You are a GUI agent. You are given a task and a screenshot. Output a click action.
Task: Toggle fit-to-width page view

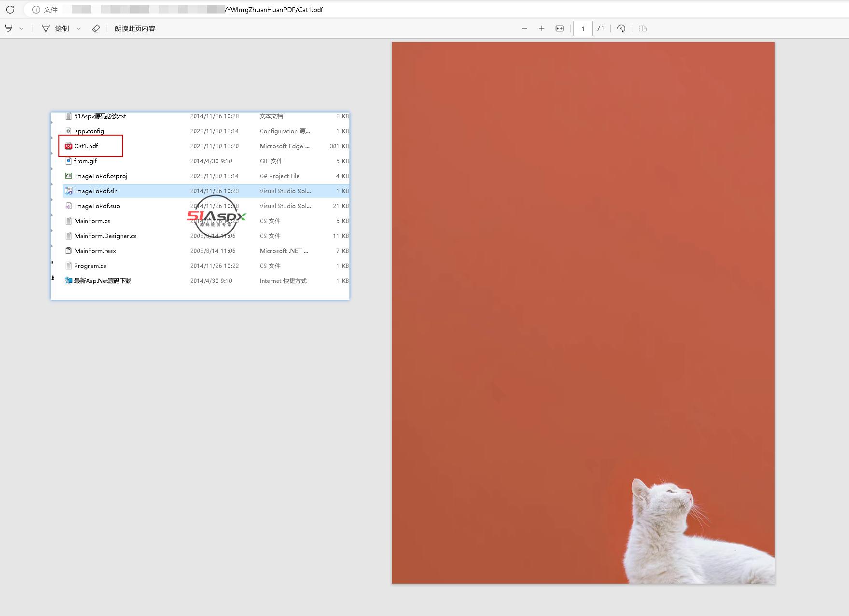pyautogui.click(x=559, y=28)
